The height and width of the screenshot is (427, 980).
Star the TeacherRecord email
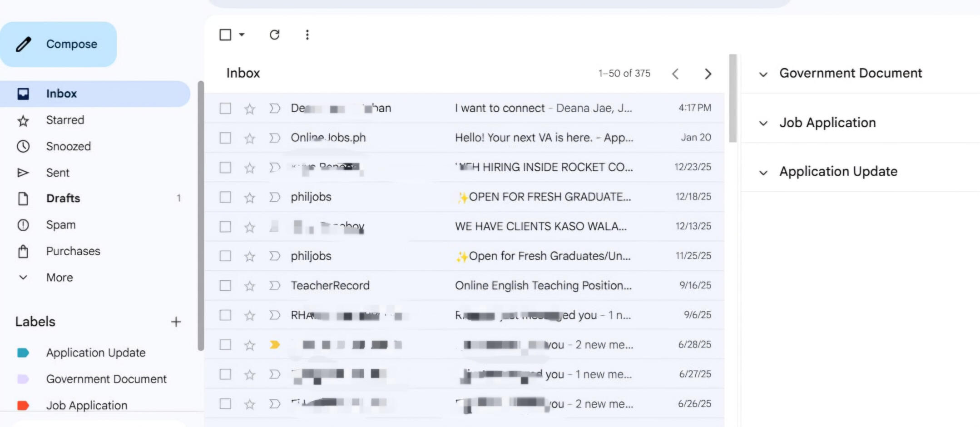250,286
